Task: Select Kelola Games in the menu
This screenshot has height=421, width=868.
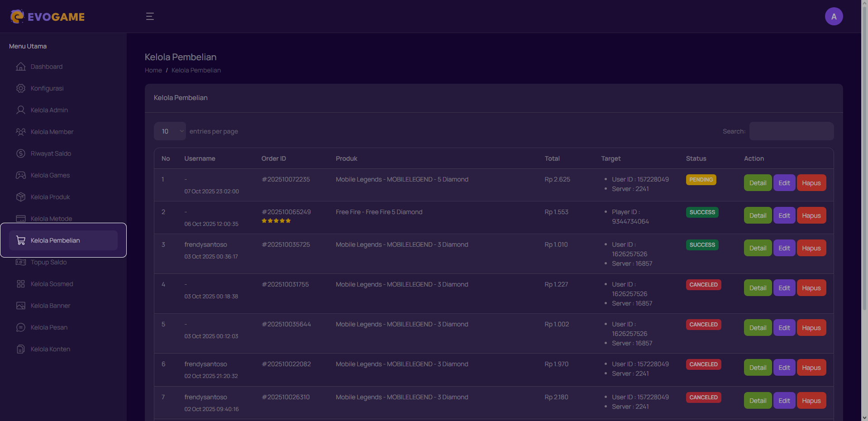Action: click(x=63, y=175)
